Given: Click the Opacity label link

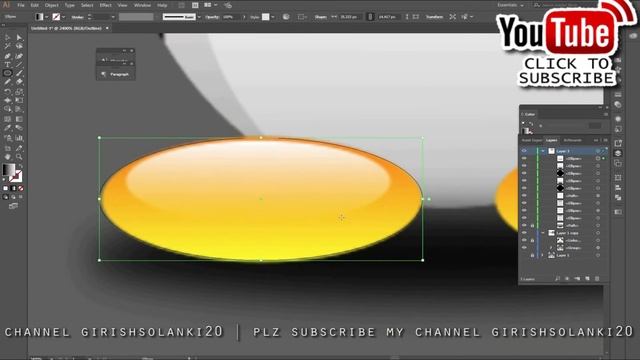Looking at the screenshot, I should pos(212,17).
